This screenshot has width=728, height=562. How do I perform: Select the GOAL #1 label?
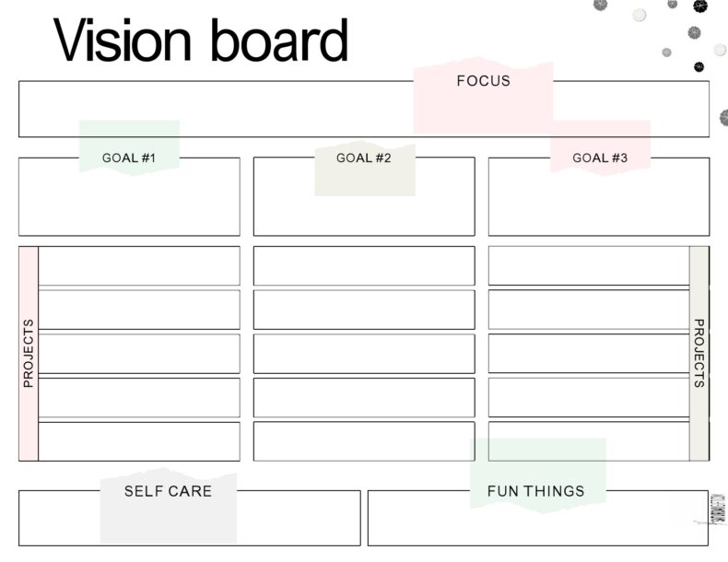129,158
